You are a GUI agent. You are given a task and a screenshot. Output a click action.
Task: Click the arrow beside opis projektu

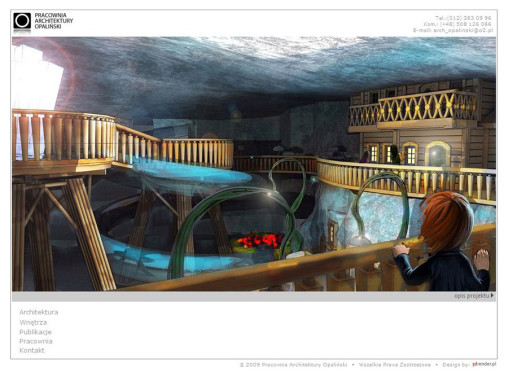(x=492, y=296)
